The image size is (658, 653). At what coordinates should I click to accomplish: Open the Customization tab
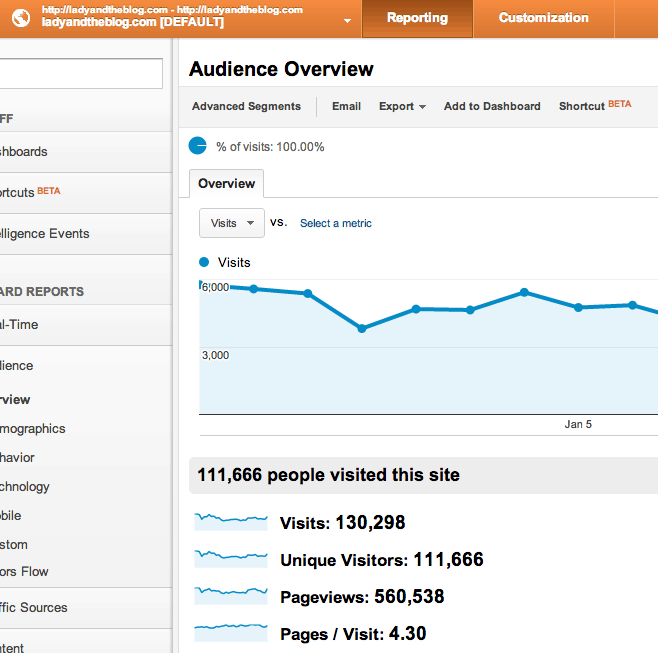pyautogui.click(x=543, y=18)
